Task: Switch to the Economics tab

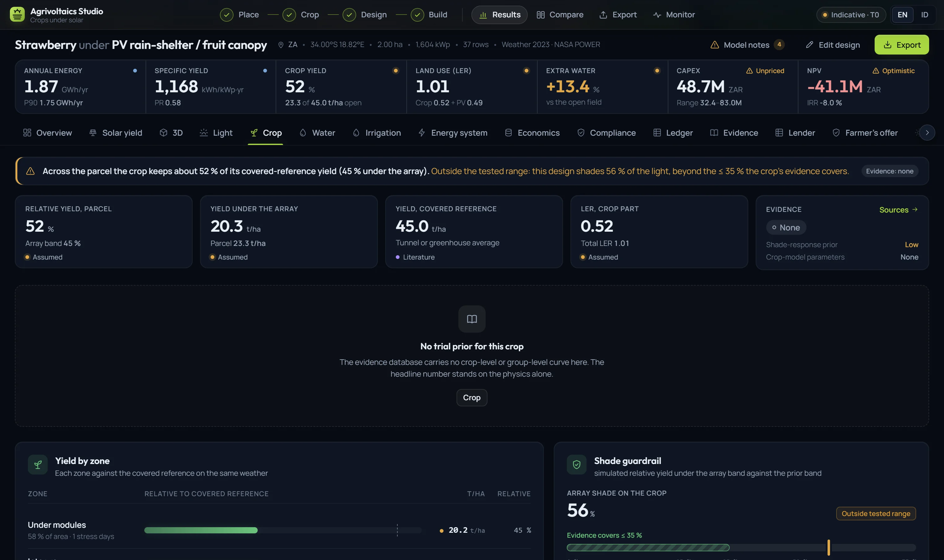Action: tap(532, 133)
